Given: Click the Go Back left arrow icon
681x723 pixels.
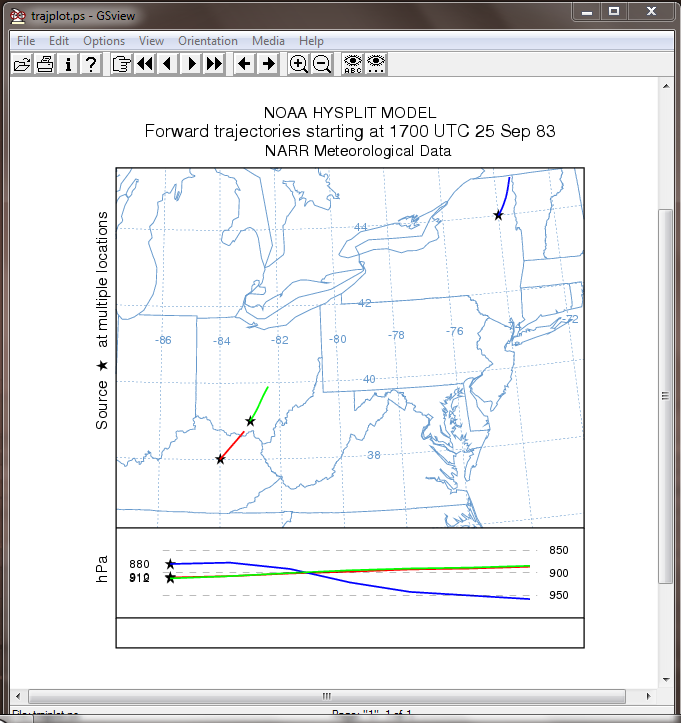Looking at the screenshot, I should pyautogui.click(x=244, y=64).
